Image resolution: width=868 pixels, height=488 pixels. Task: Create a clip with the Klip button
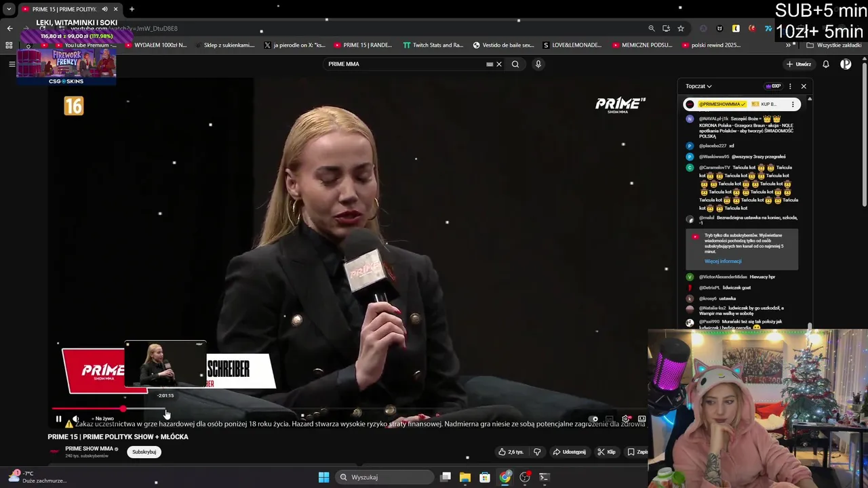[606, 452]
